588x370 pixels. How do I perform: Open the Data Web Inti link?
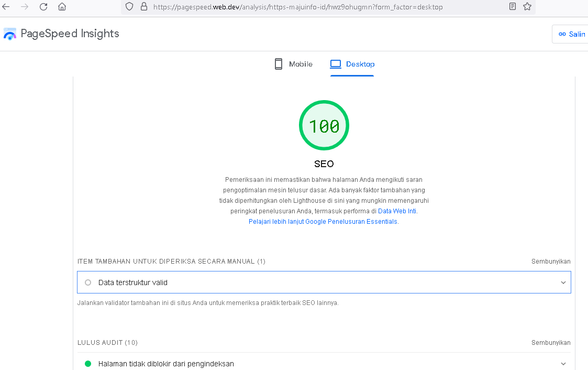(x=397, y=211)
